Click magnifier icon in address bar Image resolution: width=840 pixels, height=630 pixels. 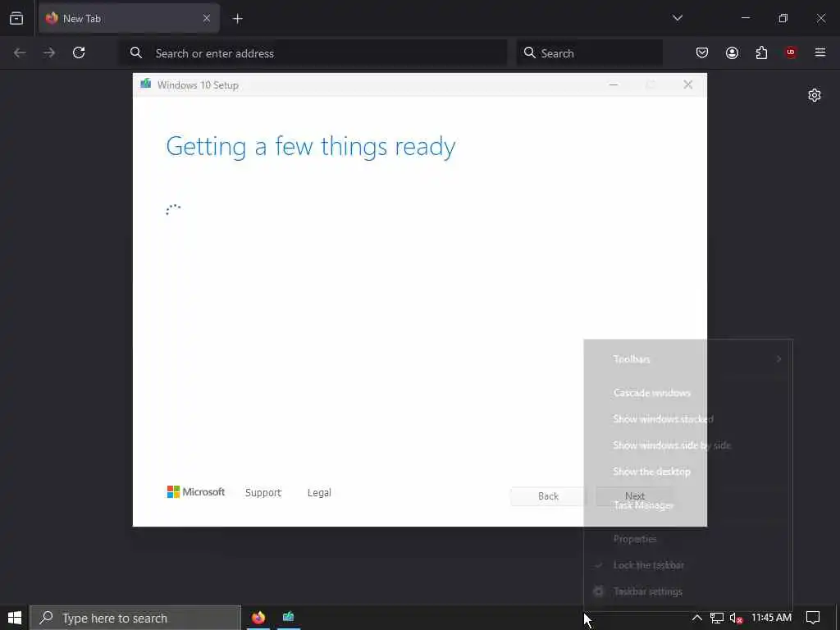pos(136,52)
